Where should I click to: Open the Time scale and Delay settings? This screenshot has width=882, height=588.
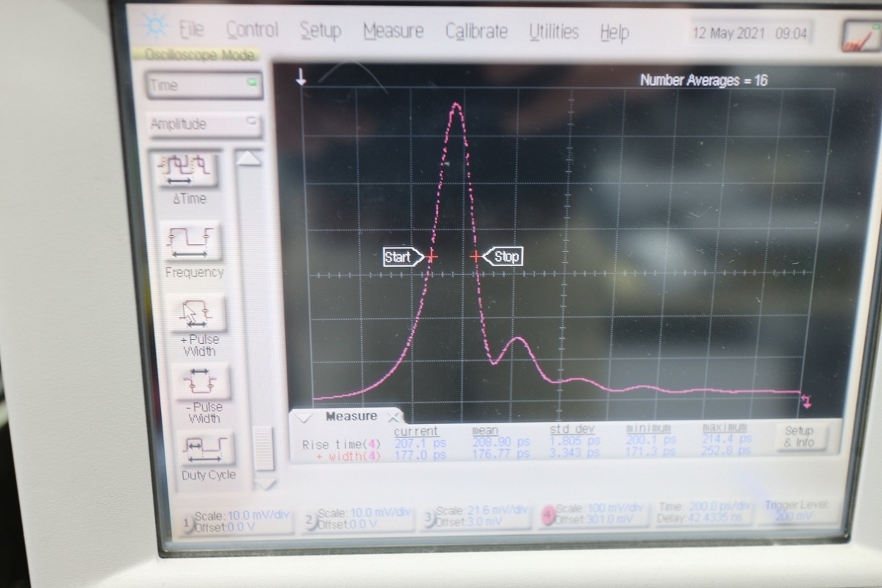[706, 512]
